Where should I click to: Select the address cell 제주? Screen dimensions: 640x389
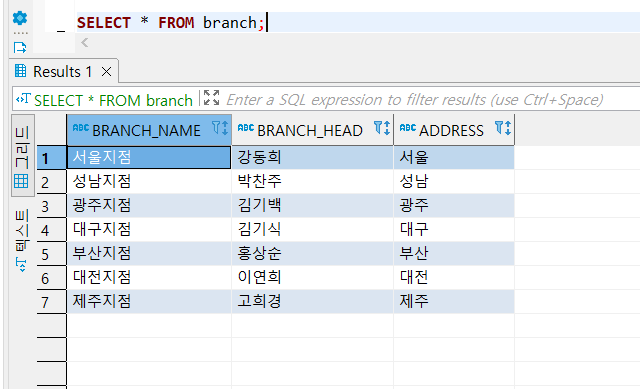tap(454, 302)
